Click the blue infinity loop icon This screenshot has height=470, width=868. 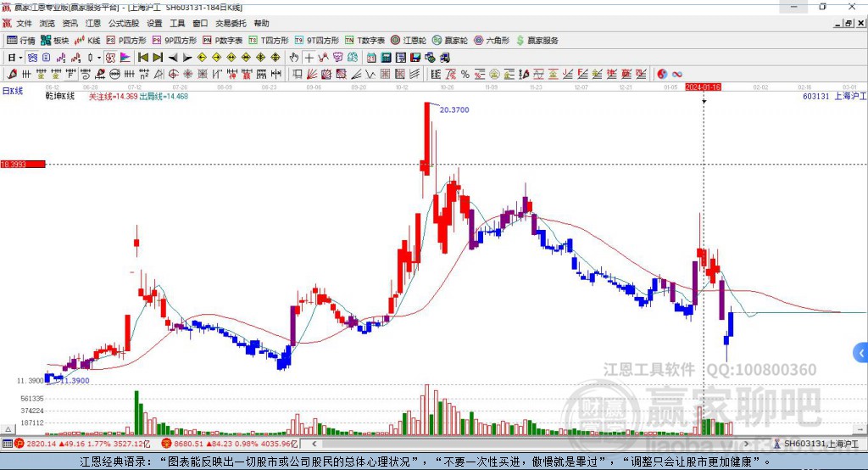point(676,74)
